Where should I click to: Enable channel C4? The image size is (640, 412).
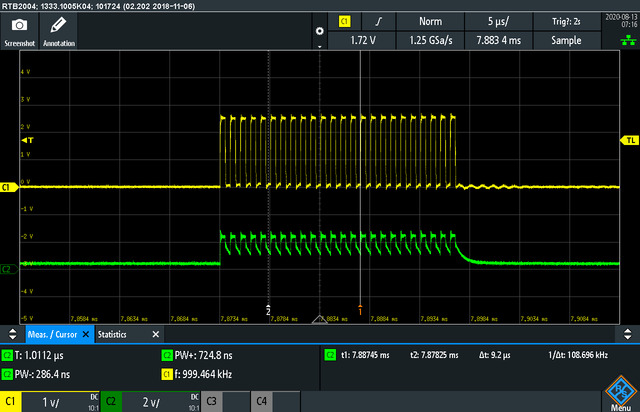[x=261, y=401]
